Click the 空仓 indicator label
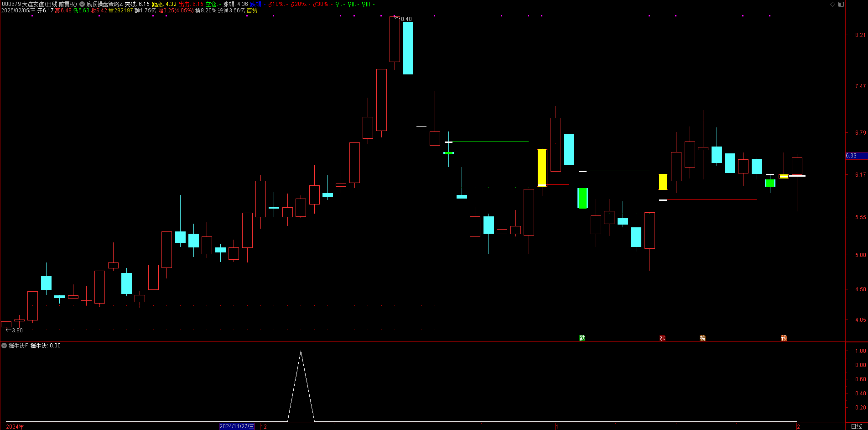Image resolution: width=868 pixels, height=430 pixels. pyautogui.click(x=213, y=4)
